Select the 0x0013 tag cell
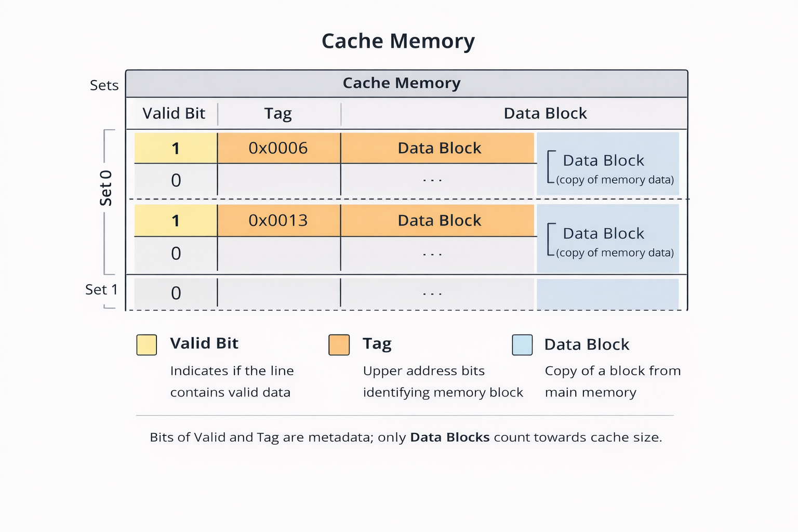 278,220
